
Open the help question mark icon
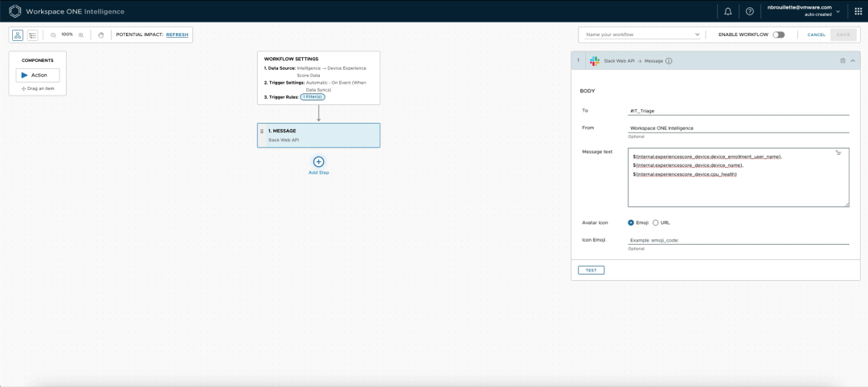750,11
